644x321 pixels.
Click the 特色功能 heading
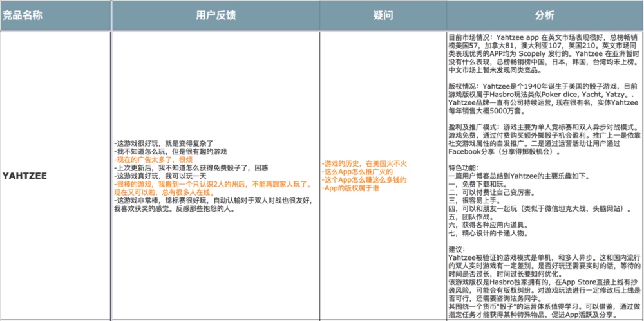[462, 169]
